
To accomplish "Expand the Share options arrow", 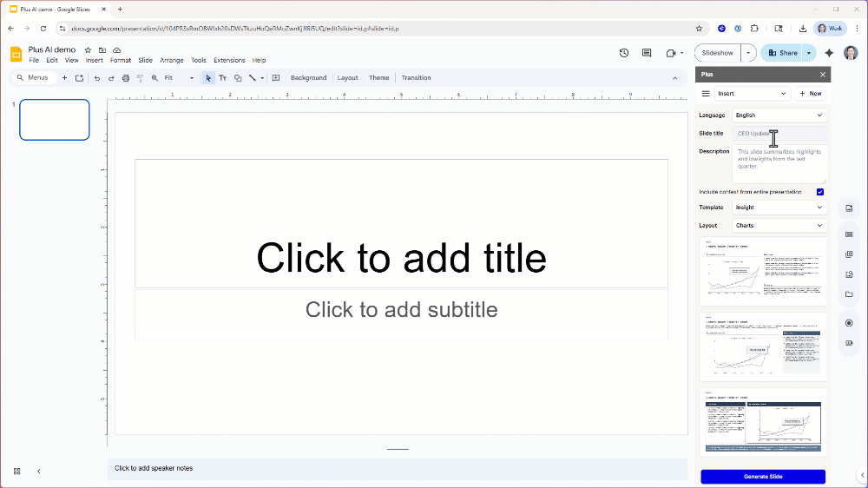I will (x=809, y=53).
